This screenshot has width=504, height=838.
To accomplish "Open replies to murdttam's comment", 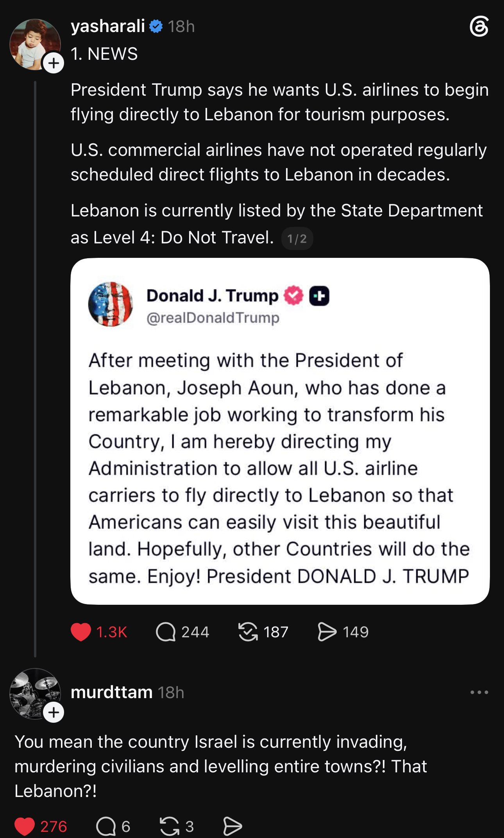I will (x=106, y=826).
